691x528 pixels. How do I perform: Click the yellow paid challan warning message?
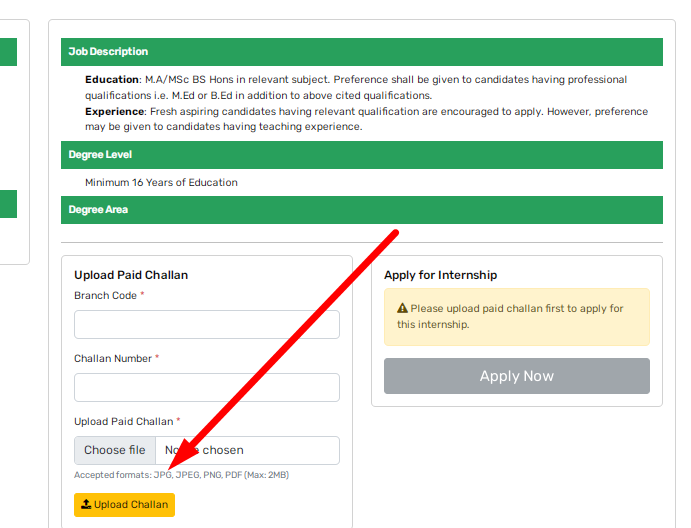tap(516, 317)
